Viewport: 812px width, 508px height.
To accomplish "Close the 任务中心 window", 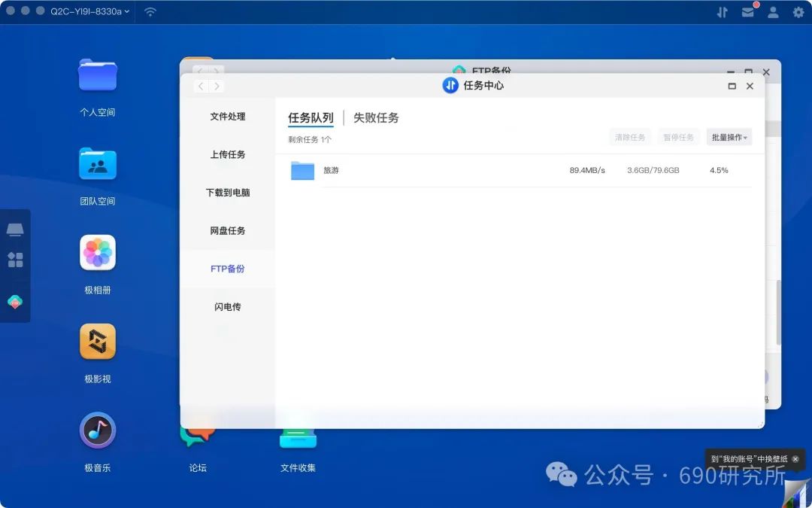I will 750,86.
